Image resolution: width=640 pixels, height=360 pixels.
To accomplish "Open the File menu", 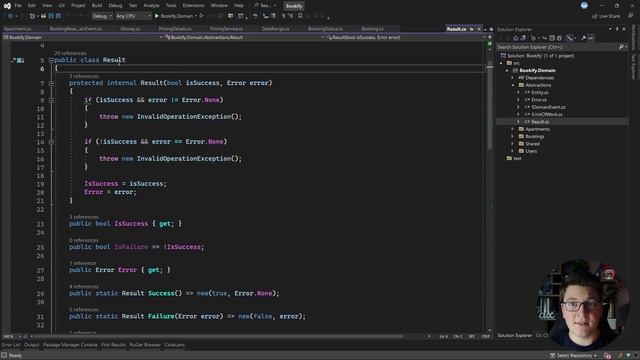I will [18, 6].
